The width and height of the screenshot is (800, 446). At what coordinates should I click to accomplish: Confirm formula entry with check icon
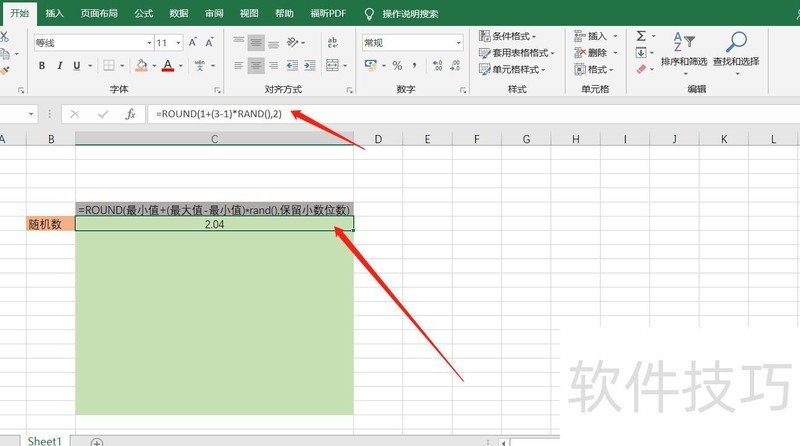(x=103, y=114)
